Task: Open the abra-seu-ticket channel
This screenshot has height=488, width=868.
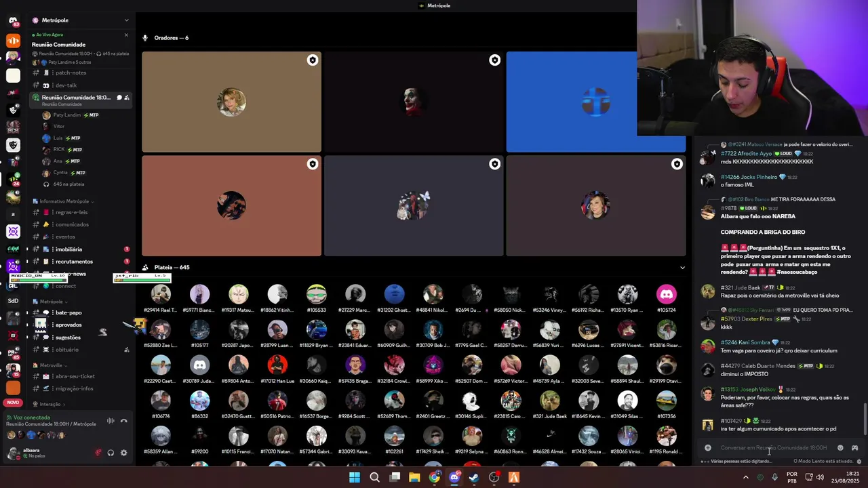Action: 75,376
